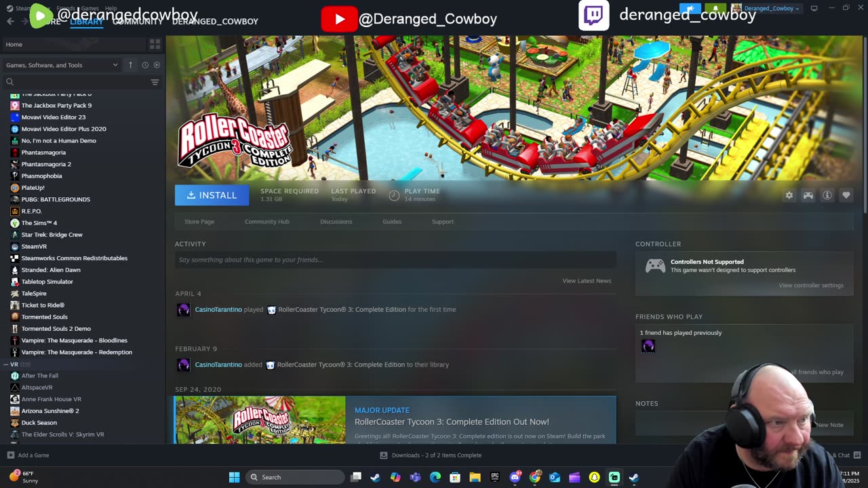Open controller layout icon for RollerCoaster Tycoon

point(808,195)
